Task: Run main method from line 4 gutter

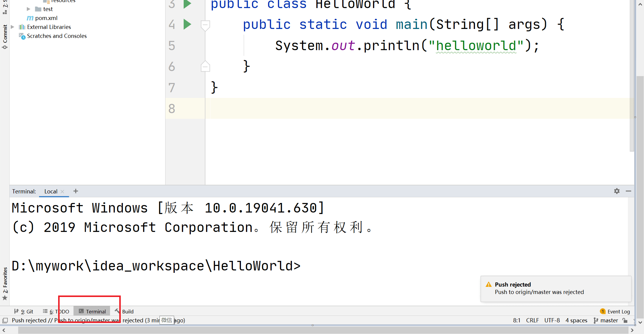Action: click(x=187, y=24)
